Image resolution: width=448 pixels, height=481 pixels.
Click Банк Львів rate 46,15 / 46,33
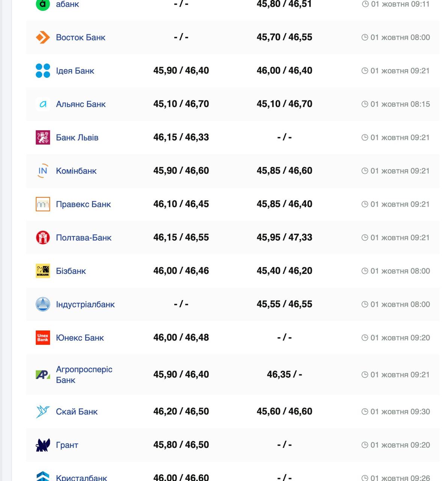click(181, 138)
